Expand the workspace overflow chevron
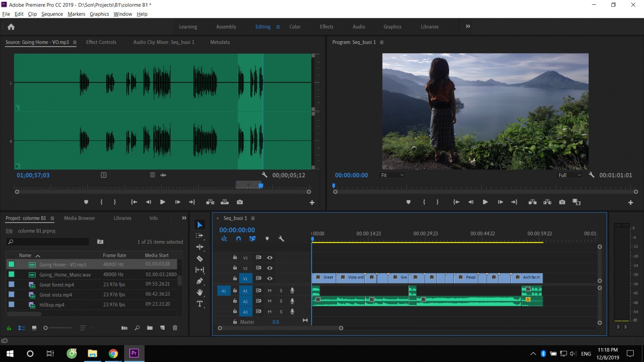 [x=468, y=26]
